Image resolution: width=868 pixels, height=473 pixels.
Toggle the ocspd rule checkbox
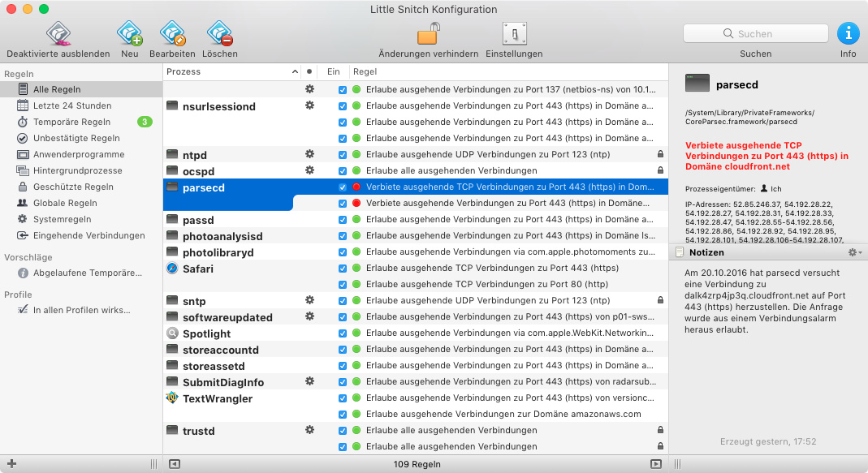(343, 170)
